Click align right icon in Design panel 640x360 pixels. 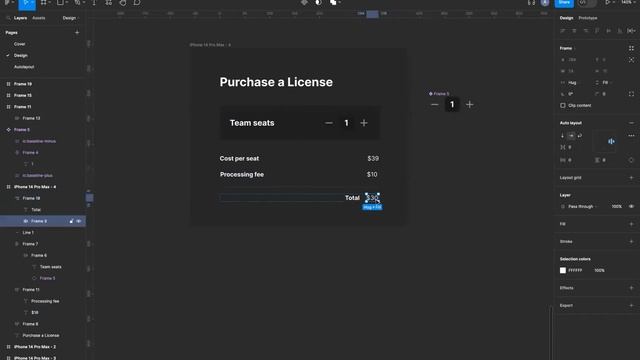click(586, 31)
